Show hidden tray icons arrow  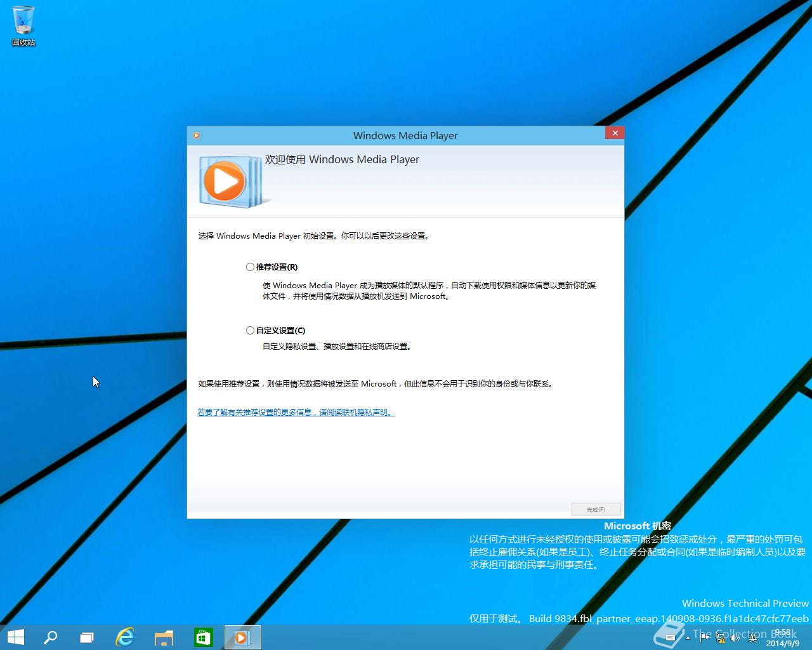pyautogui.click(x=688, y=638)
